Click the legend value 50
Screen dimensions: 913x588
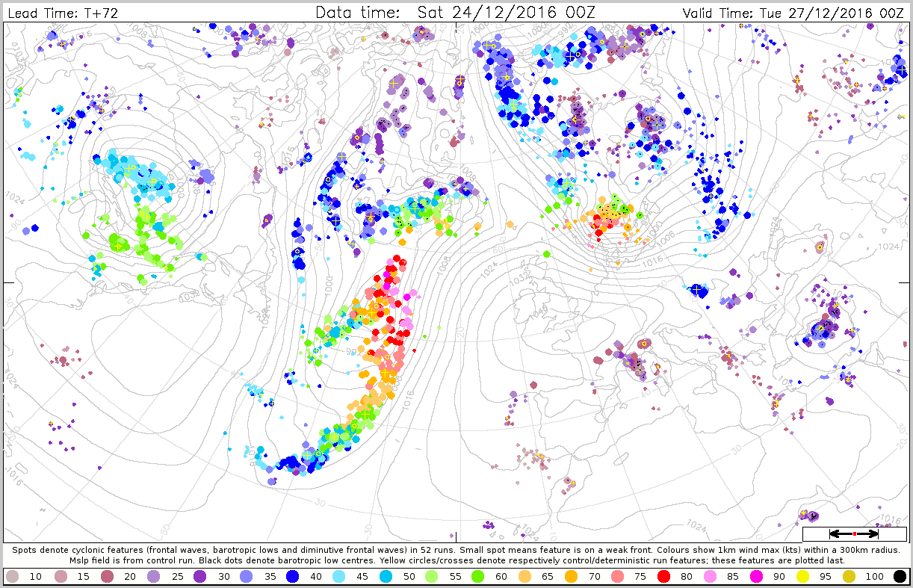[411, 577]
